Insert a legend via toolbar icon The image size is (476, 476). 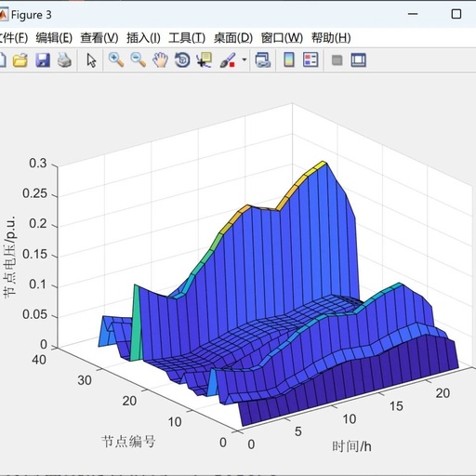[x=311, y=59]
